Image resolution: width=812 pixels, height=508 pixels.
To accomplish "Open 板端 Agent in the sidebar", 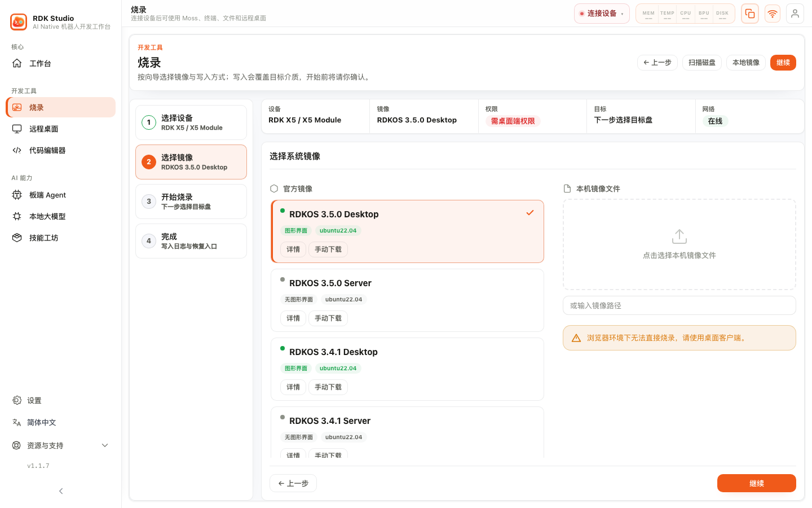I will point(61,195).
